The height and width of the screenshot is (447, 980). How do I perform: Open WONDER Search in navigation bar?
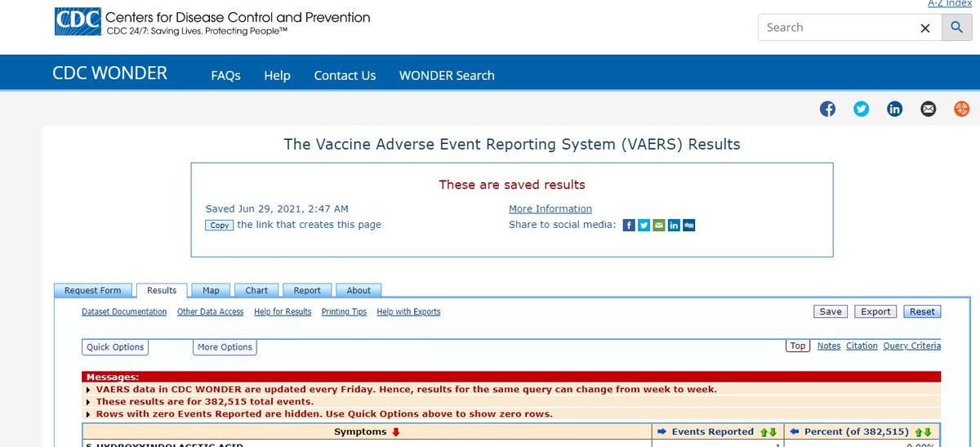(447, 75)
